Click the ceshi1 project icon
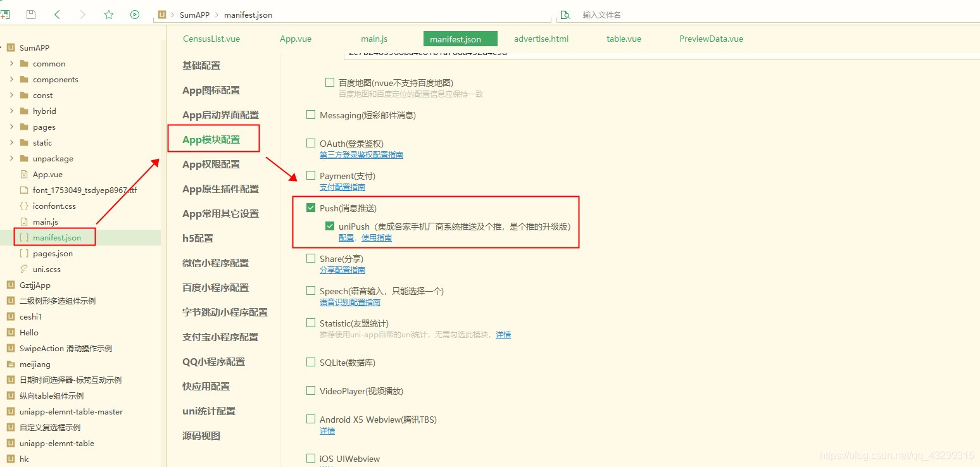980x467 pixels. 10,316
